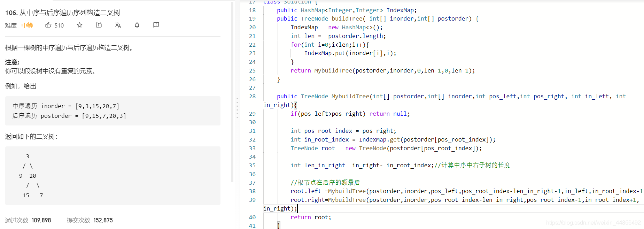Click the problem description scrollbar
Viewport: 644px width, 229px height.
coord(232,92)
